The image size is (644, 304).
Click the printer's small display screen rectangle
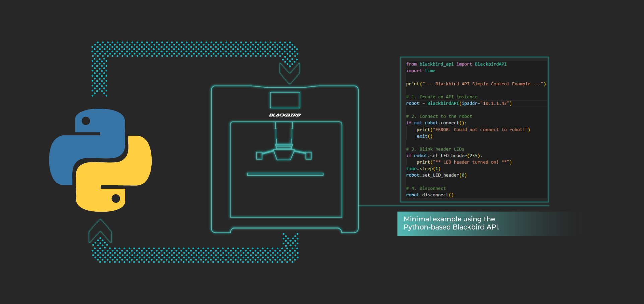(285, 100)
